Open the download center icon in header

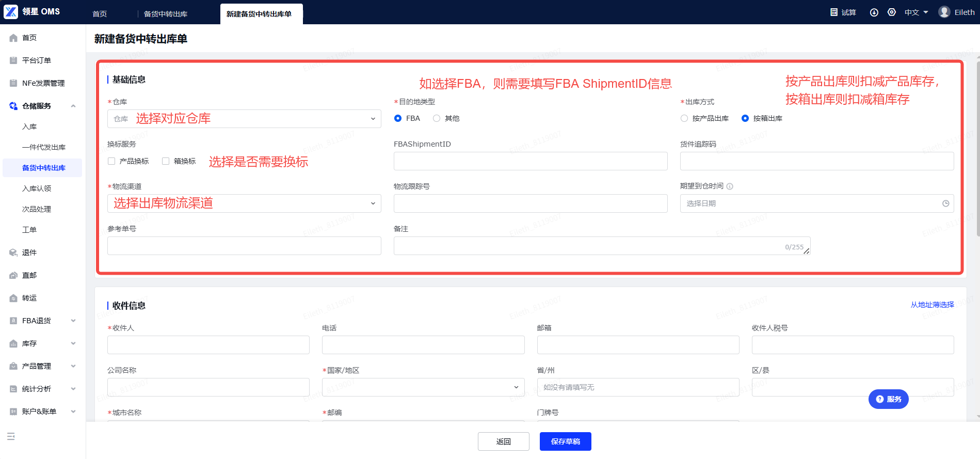874,12
